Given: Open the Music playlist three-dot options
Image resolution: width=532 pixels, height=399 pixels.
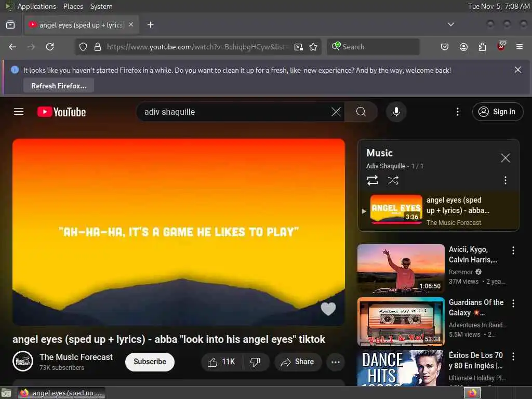Looking at the screenshot, I should point(505,180).
